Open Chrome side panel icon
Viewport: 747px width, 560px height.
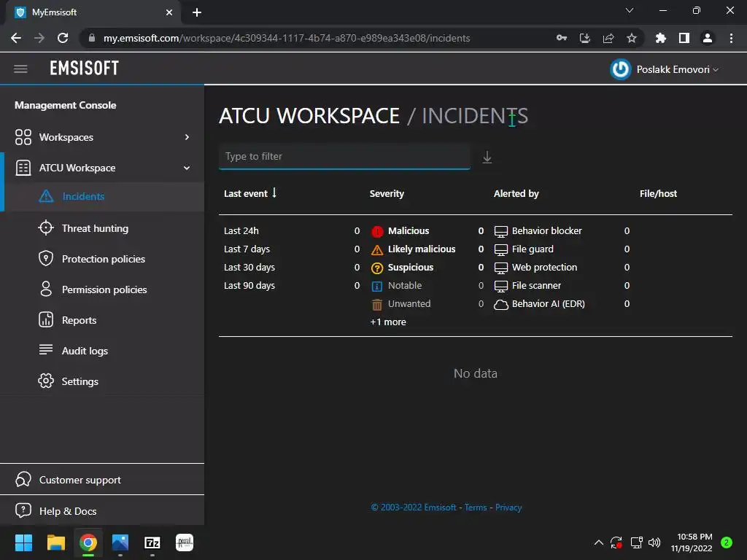coord(684,38)
